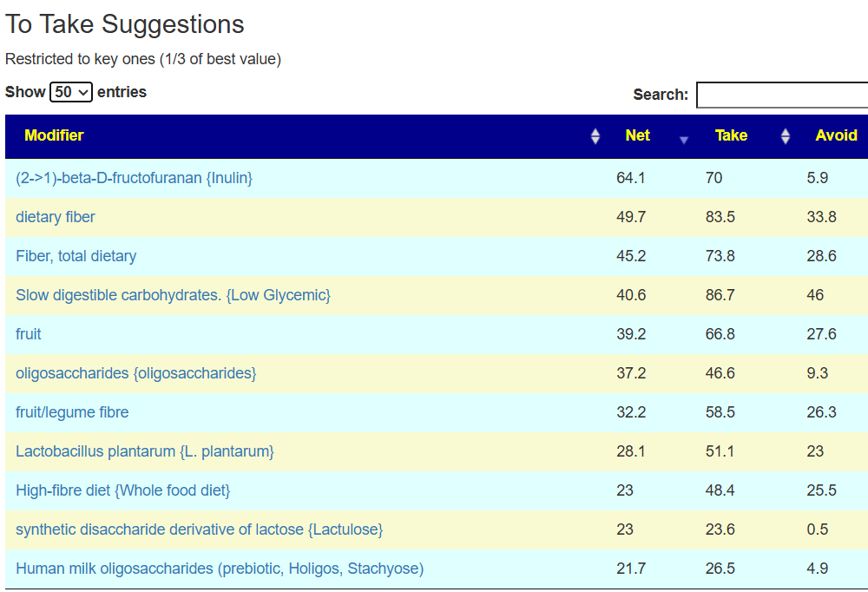Focus the Search input field

click(x=781, y=95)
